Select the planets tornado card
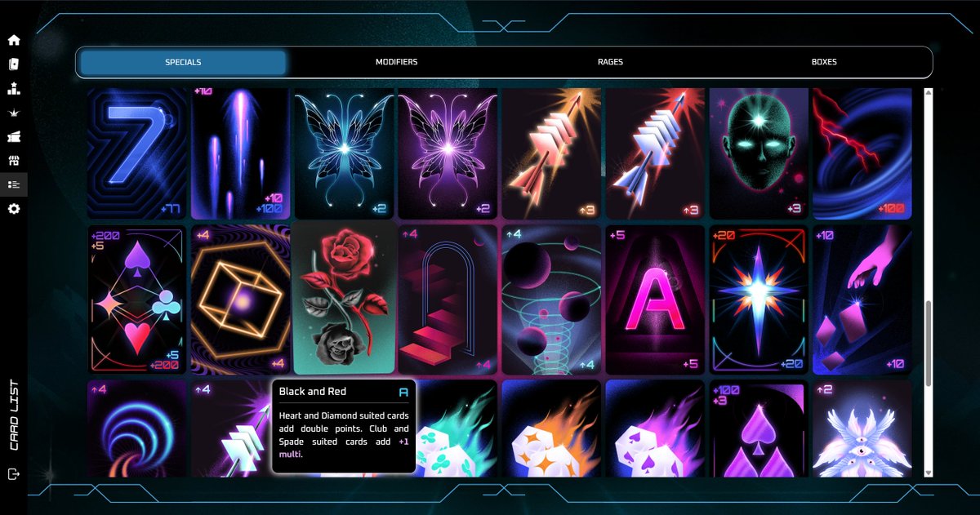Screen dimensions: 980x515 [551, 300]
